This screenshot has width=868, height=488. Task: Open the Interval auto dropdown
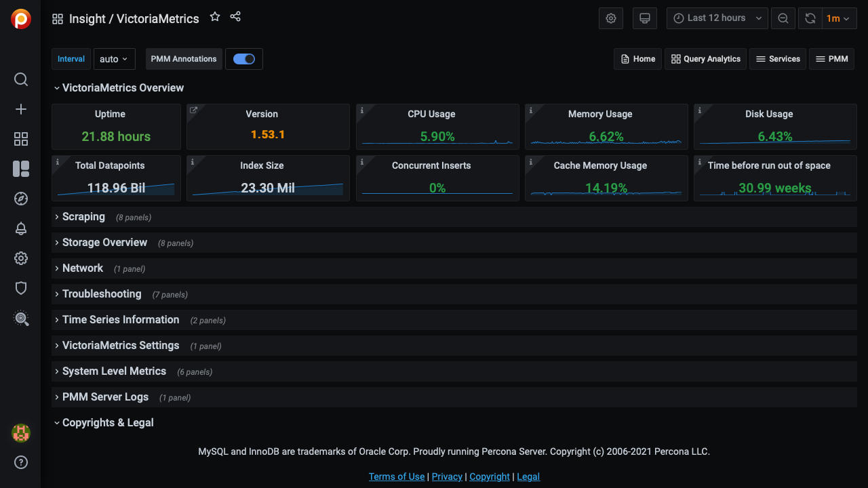coord(114,59)
